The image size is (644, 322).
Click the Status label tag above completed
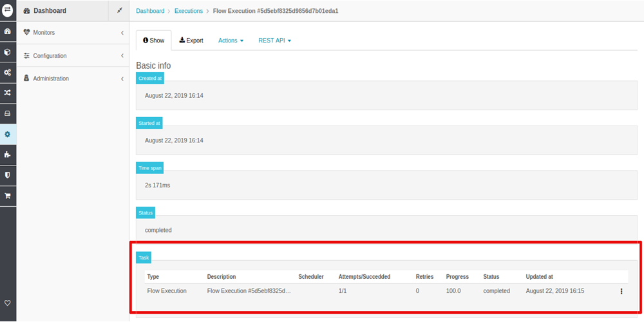coord(146,213)
